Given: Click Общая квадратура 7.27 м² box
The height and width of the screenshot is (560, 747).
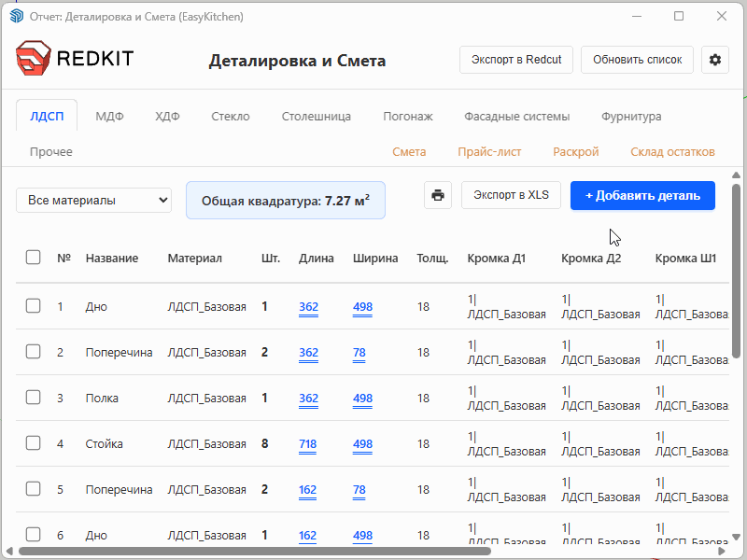Looking at the screenshot, I should pos(286,201).
